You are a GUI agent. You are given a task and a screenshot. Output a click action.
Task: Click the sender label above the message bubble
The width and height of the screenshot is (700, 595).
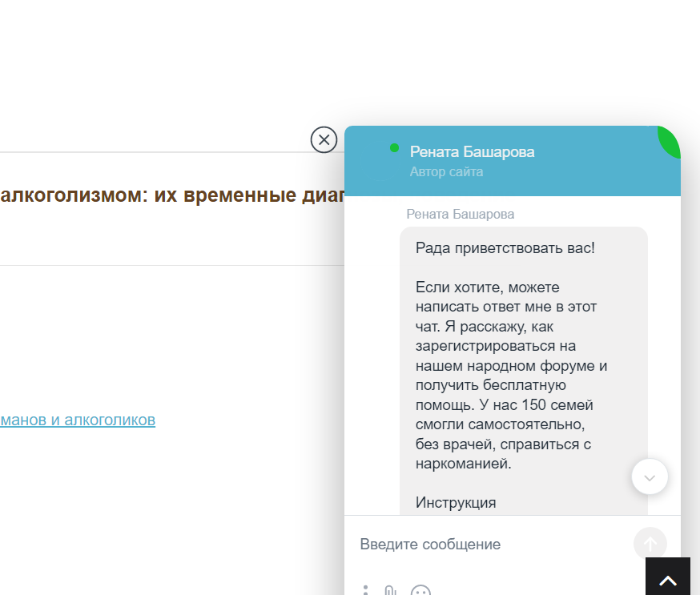(461, 214)
